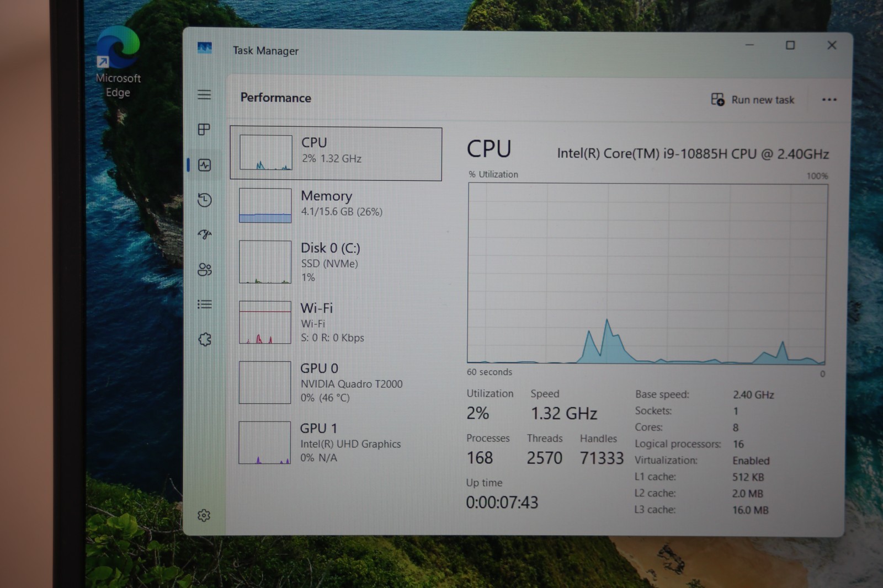Viewport: 883px width, 588px height.
Task: Click the Logical processors 16 value
Action: tap(738, 444)
